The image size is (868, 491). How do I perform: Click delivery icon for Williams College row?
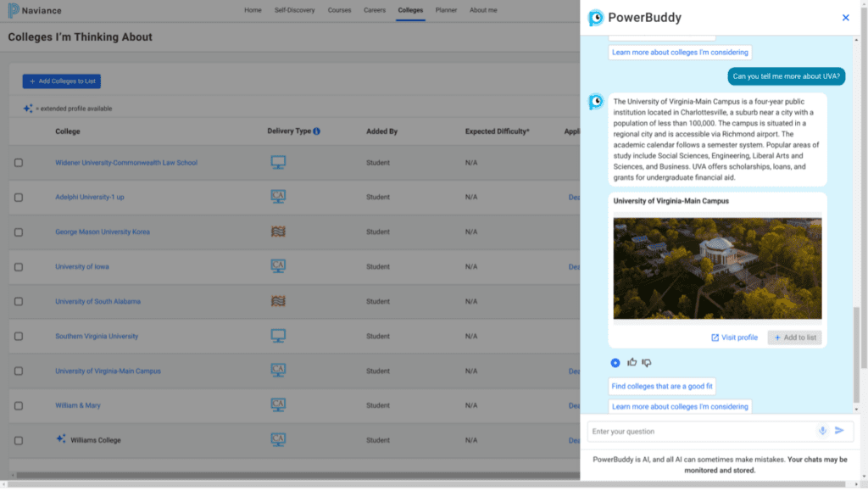point(278,440)
